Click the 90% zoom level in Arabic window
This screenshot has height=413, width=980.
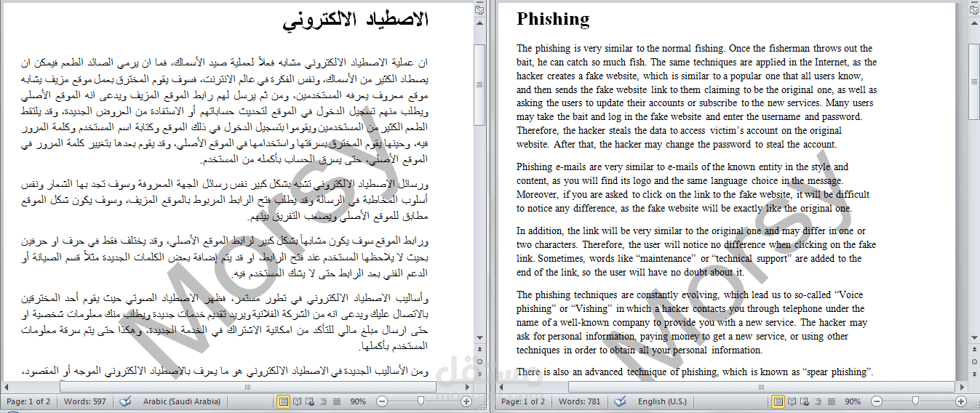pos(358,401)
